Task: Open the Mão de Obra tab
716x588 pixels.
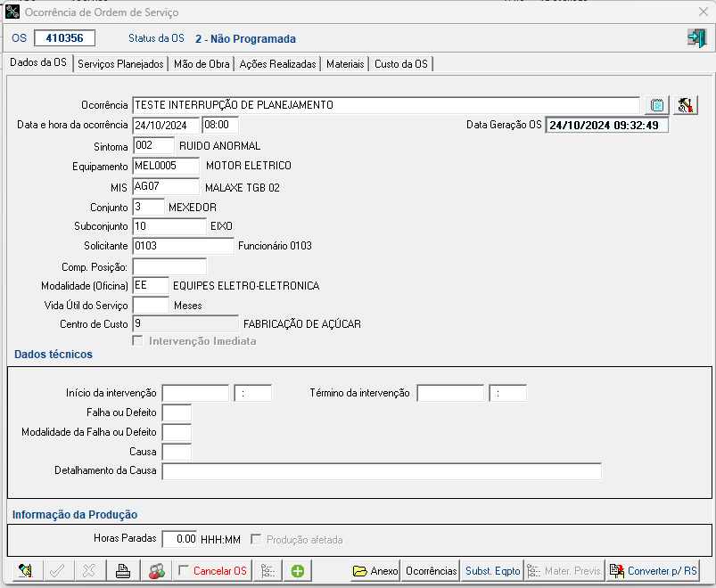Action: coord(202,64)
